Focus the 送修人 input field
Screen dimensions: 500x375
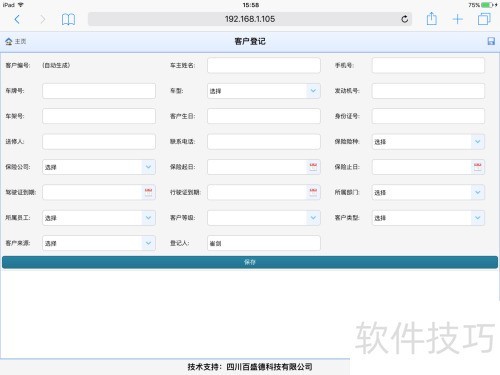point(99,142)
